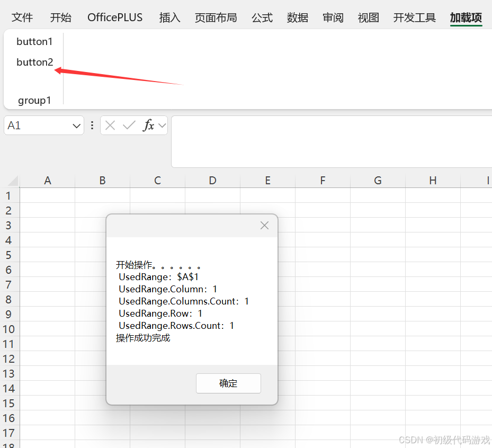Select row 5 header
492x448 pixels.
click(x=8, y=255)
